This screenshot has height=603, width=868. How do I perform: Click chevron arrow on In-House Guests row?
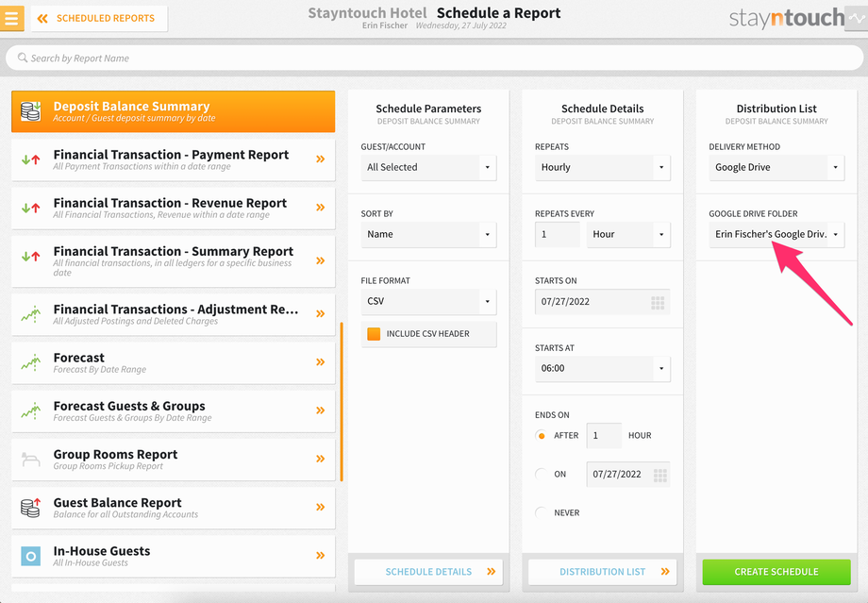coord(321,556)
